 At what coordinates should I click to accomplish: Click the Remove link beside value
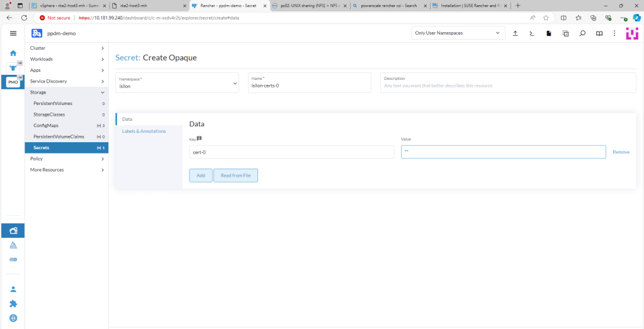[x=621, y=152]
